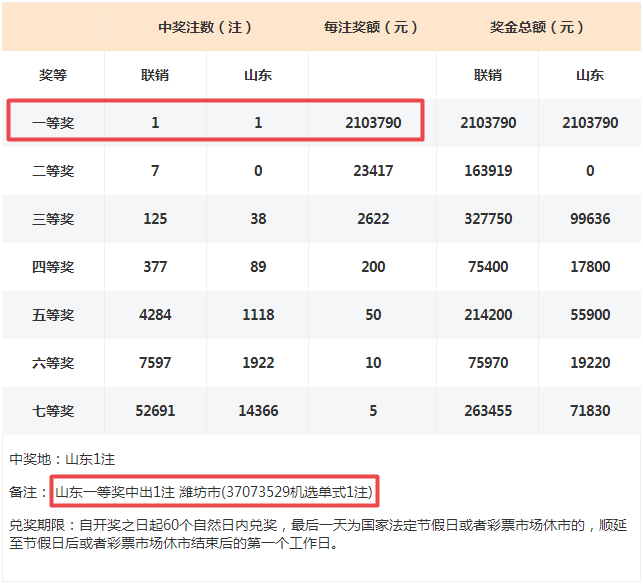Select the 327750 total in 三等奖 row

point(487,219)
